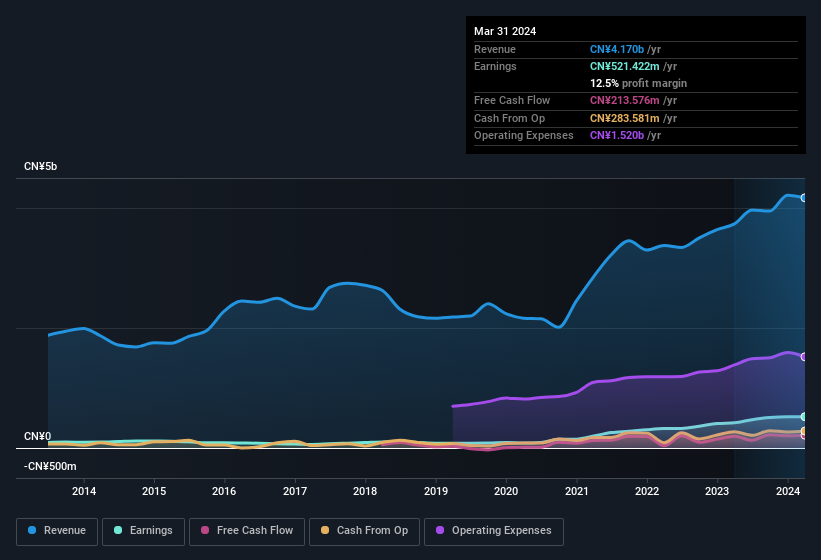Toggle the Free Cash Flow legend series
This screenshot has height=560, width=821.
244,531
